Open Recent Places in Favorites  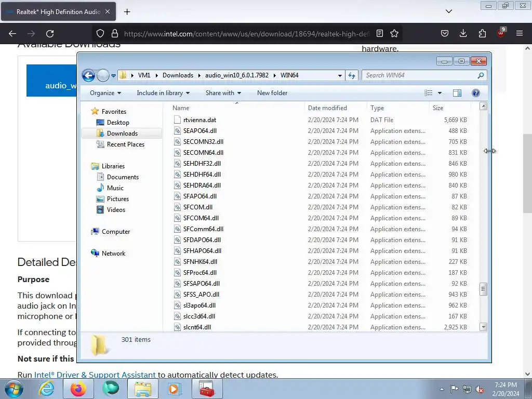126,144
